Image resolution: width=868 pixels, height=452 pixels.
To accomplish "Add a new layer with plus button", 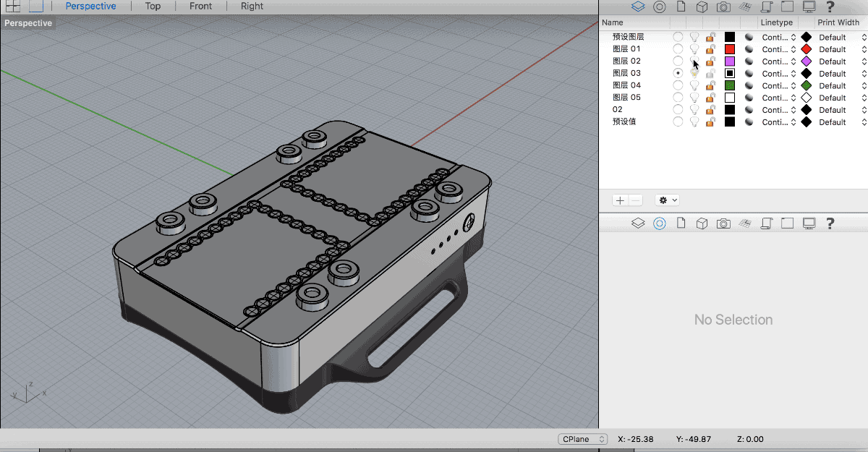I will pyautogui.click(x=620, y=200).
